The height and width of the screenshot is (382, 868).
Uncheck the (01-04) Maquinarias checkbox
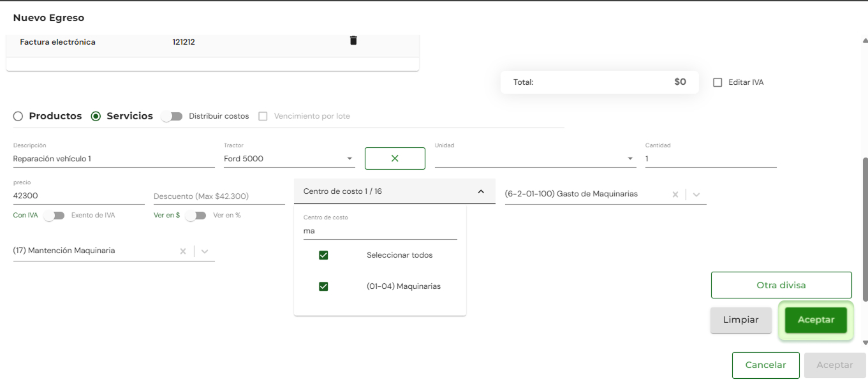(x=323, y=286)
